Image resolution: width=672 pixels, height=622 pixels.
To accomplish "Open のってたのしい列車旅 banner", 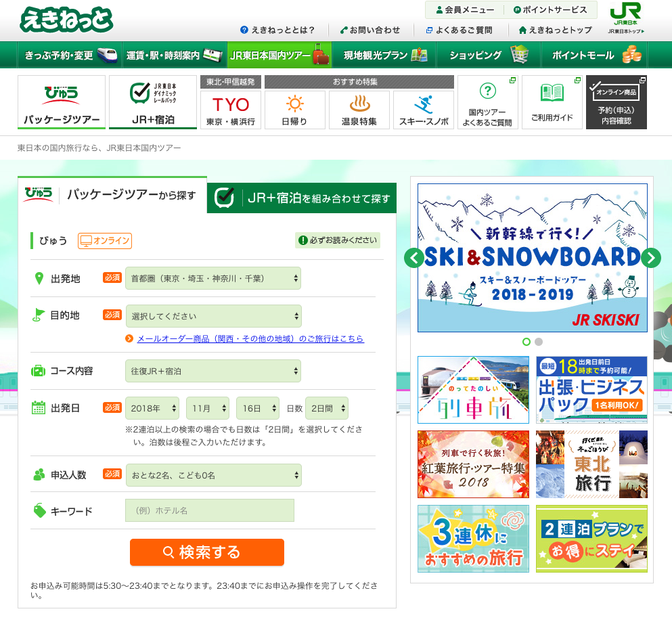I will point(473,390).
